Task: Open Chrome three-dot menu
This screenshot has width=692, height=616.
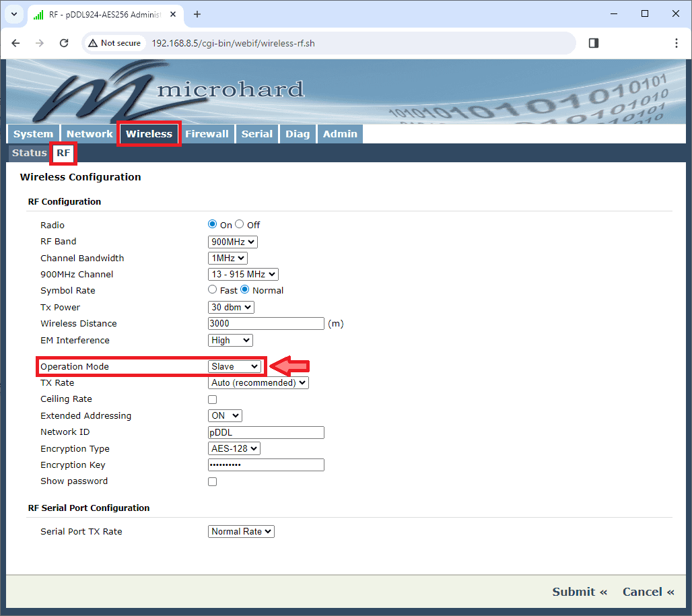Action: [676, 43]
